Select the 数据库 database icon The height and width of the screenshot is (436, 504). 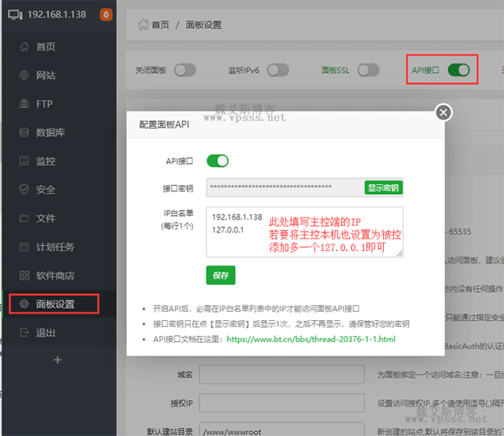click(23, 133)
